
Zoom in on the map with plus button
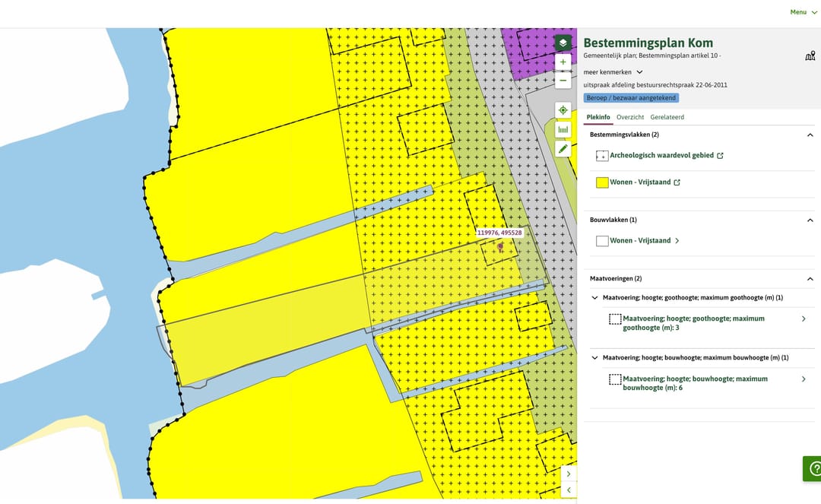click(563, 62)
